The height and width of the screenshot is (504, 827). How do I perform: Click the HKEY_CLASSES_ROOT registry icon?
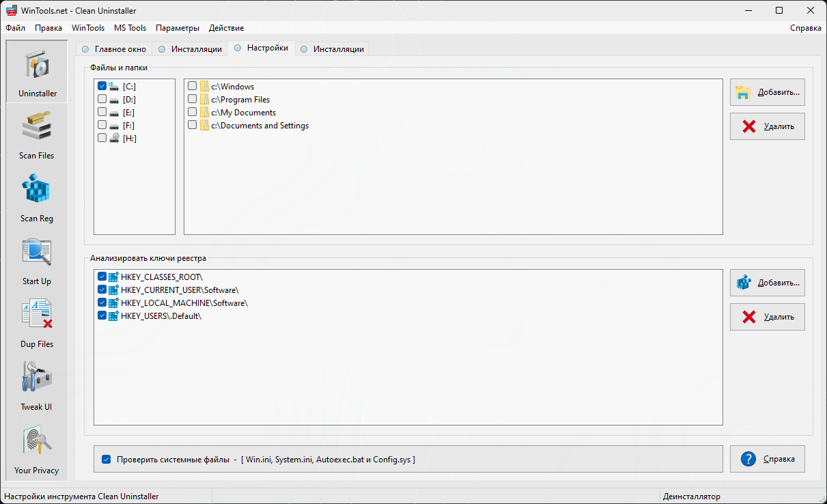[x=113, y=277]
